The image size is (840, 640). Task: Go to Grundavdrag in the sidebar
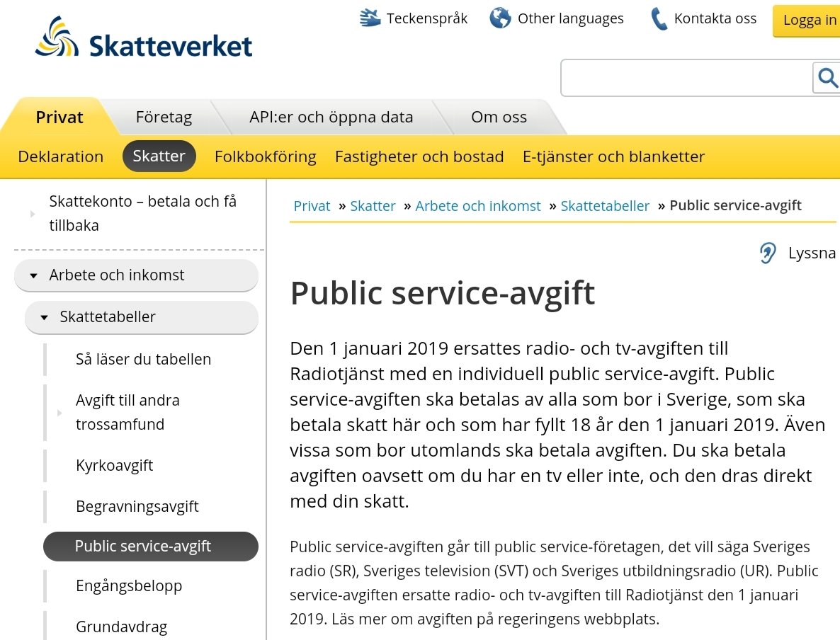pos(121,627)
